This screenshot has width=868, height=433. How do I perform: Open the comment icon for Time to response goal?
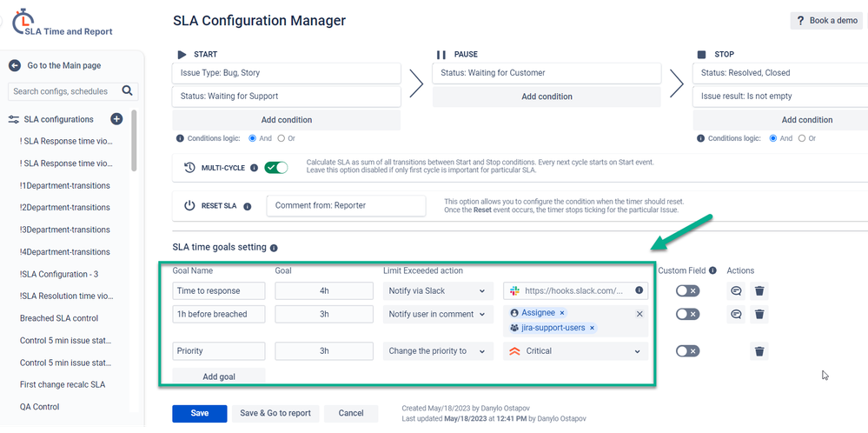point(736,290)
